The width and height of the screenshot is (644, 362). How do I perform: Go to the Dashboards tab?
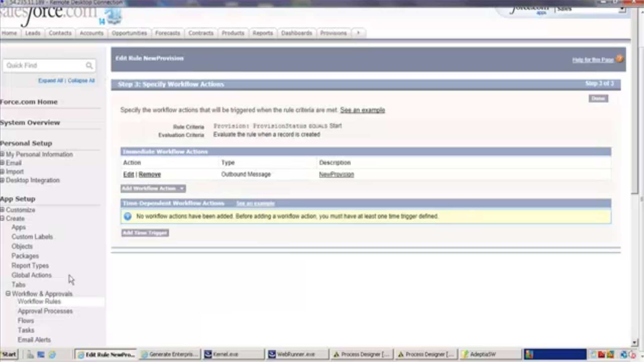297,33
